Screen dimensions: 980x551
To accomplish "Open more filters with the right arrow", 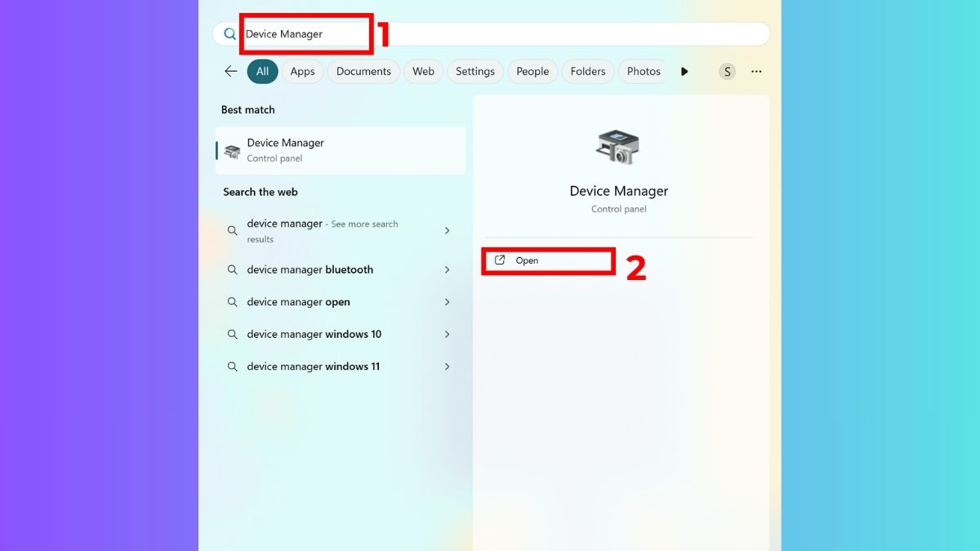I will pos(684,71).
